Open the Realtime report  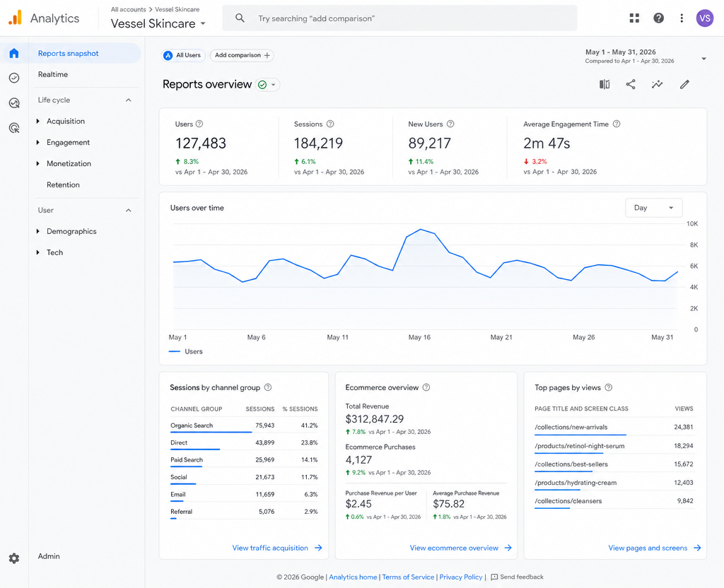(53, 74)
